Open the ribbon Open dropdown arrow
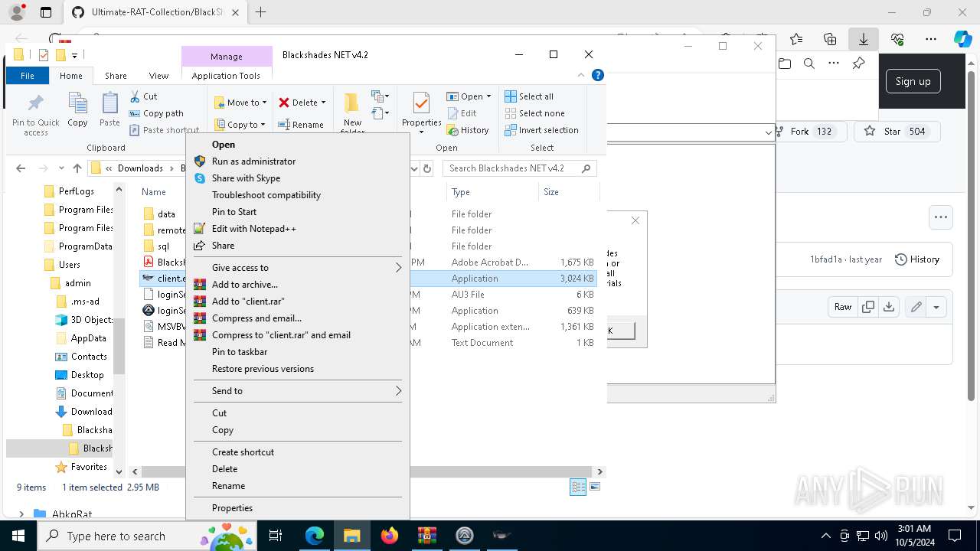The height and width of the screenshot is (551, 980). pos(488,96)
